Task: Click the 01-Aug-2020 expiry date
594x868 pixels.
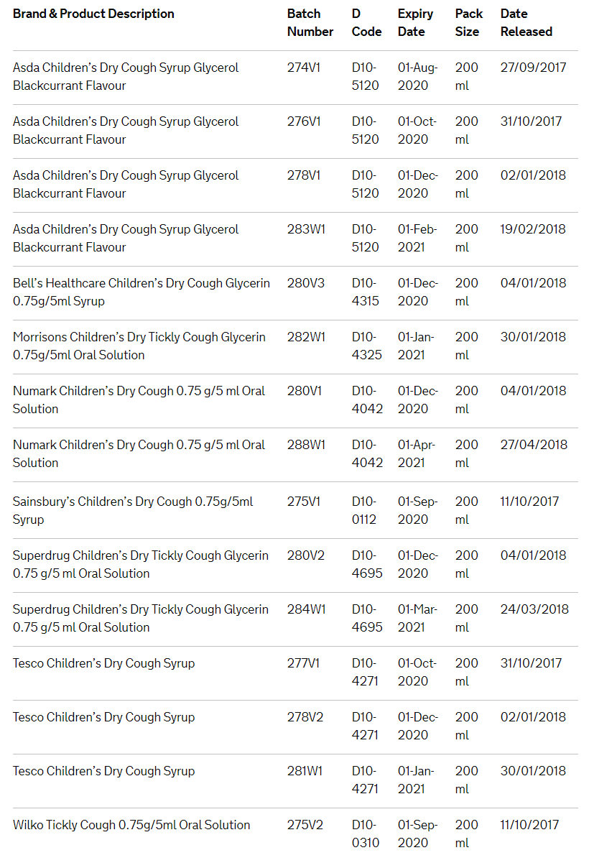Action: pyautogui.click(x=417, y=76)
